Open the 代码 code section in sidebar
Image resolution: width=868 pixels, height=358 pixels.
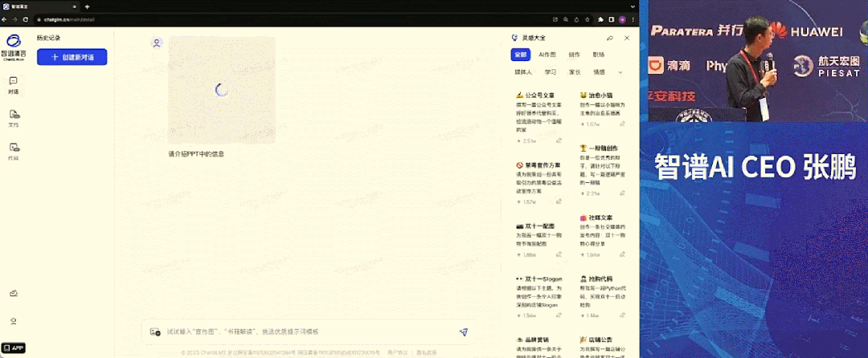[14, 150]
